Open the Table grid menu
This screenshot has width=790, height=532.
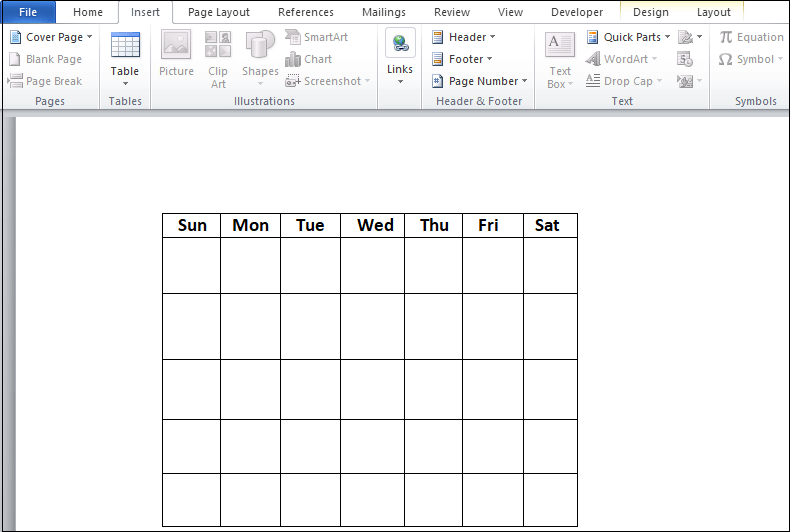tap(125, 59)
